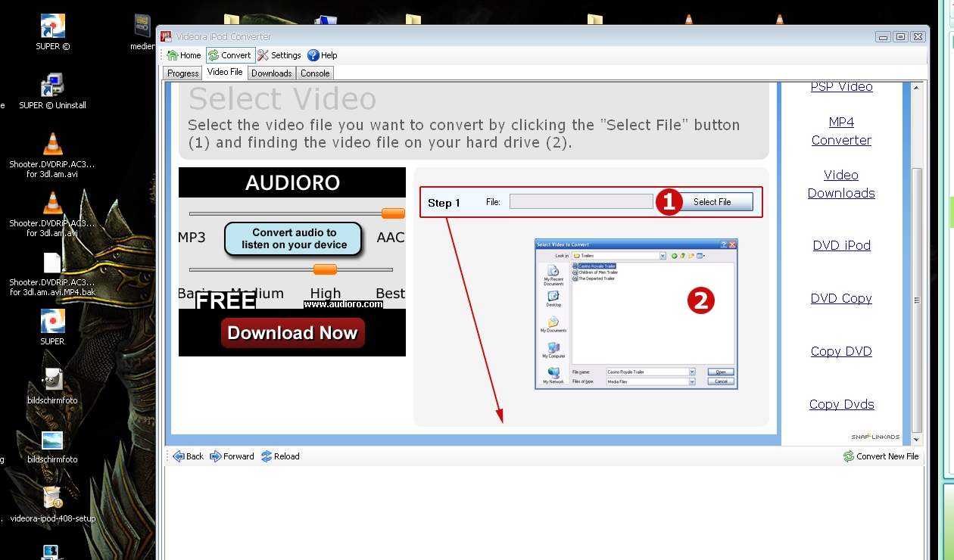Click Download Now in the Audioro ad
The width and height of the screenshot is (954, 560).
(292, 333)
